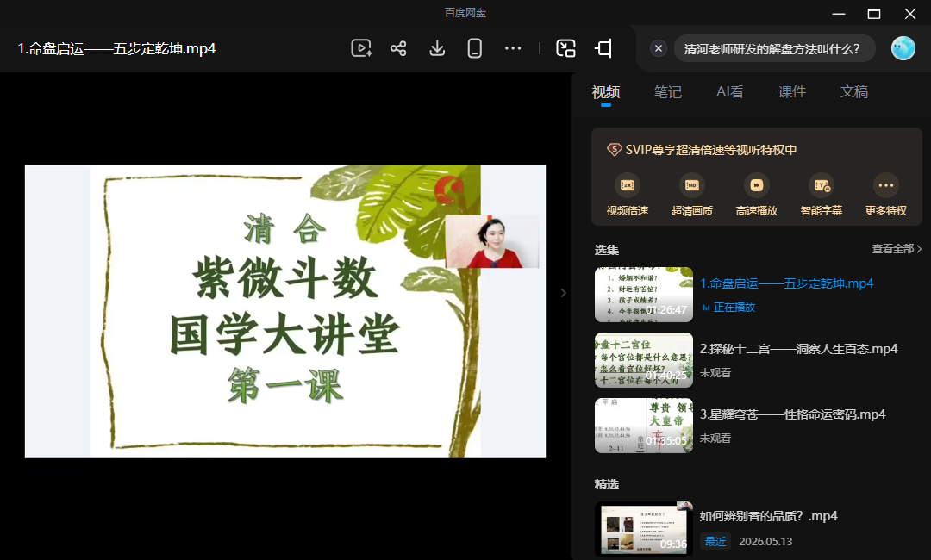
Task: Play 2.探秘十二宫——洞察人生百态.mp4 title
Action: coord(798,349)
